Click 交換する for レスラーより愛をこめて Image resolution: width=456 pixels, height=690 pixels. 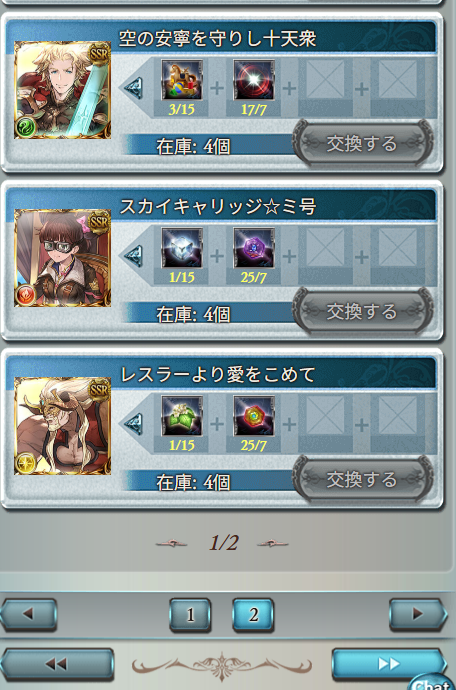click(362, 479)
